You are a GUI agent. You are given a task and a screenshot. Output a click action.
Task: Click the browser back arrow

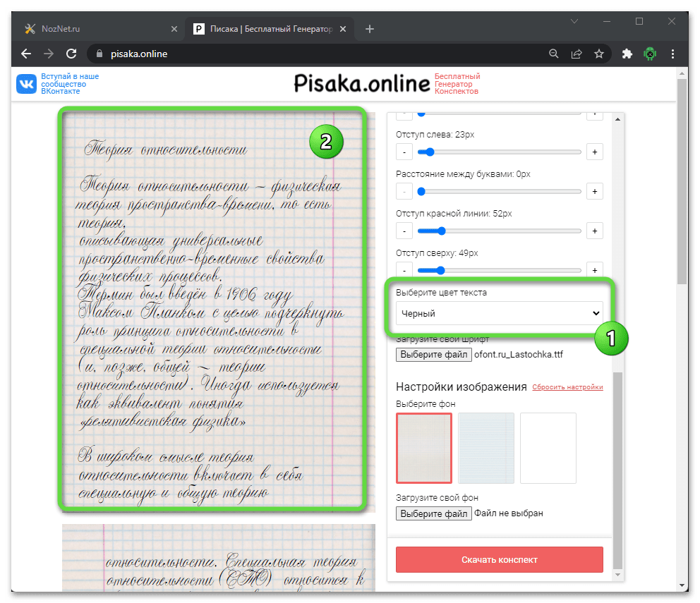[26, 54]
